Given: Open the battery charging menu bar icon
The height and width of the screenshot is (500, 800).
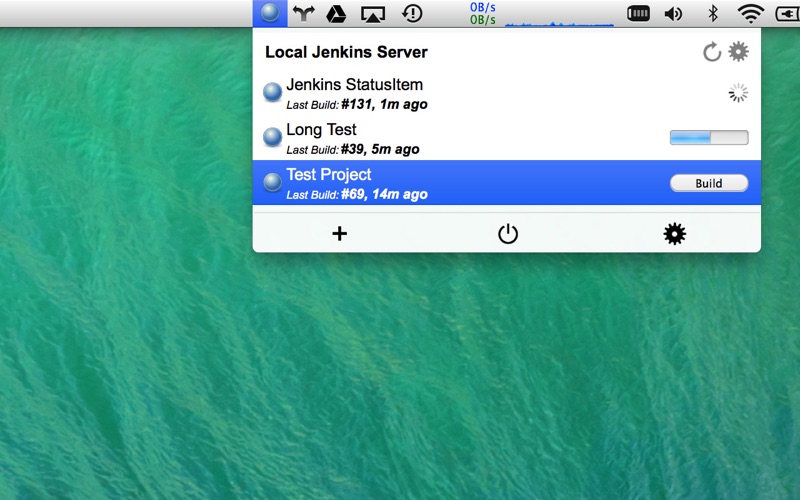Looking at the screenshot, I should click(788, 14).
